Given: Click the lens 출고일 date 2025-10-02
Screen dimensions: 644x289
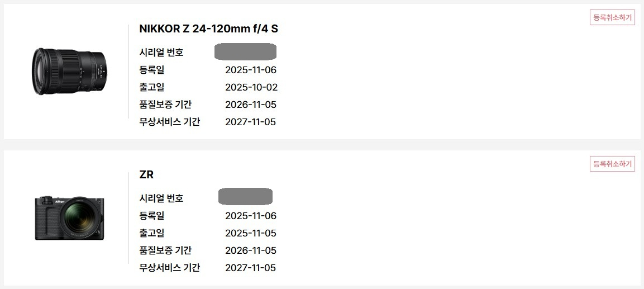Looking at the screenshot, I should coord(251,87).
